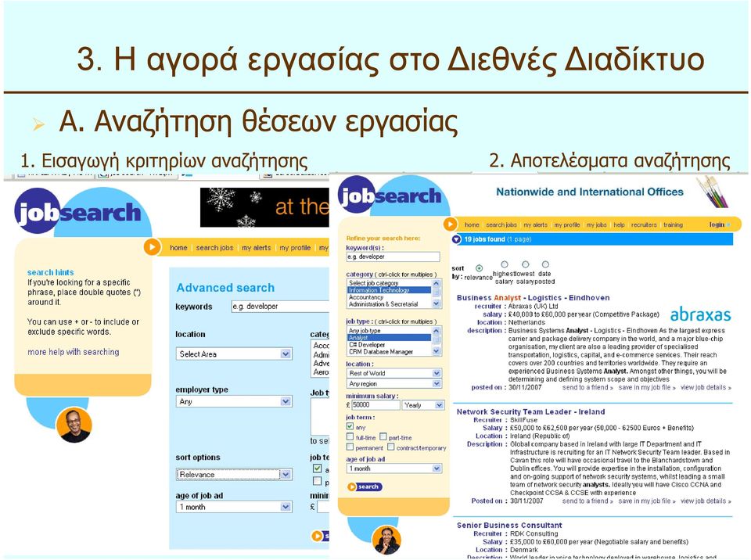Screen dimensions: 751x560
Task: Select 'CRM Database Manager' in the job type list
Action: tap(389, 351)
